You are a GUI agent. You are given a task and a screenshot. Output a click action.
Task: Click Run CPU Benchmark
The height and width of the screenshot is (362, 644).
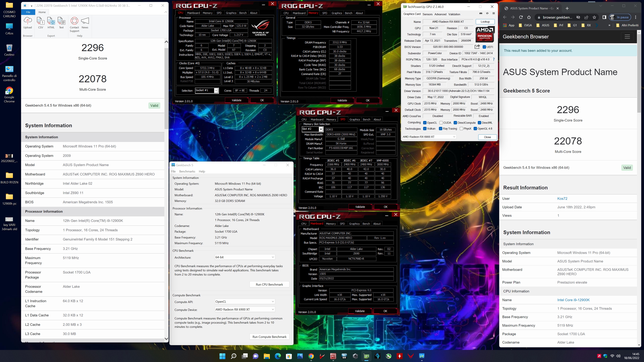pyautogui.click(x=269, y=284)
